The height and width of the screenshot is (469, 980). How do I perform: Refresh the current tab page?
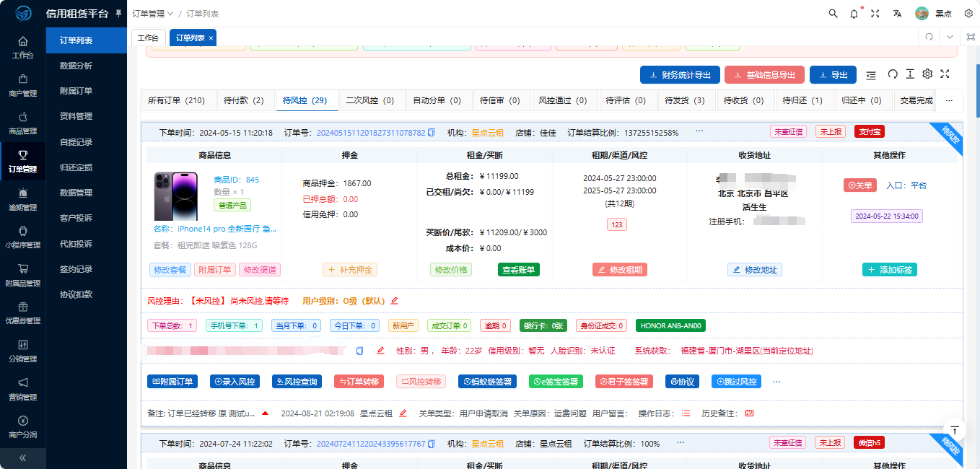point(930,37)
